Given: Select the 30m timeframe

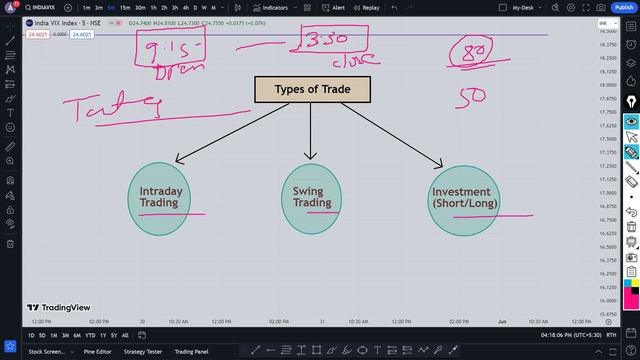Looking at the screenshot, I should coord(140,8).
